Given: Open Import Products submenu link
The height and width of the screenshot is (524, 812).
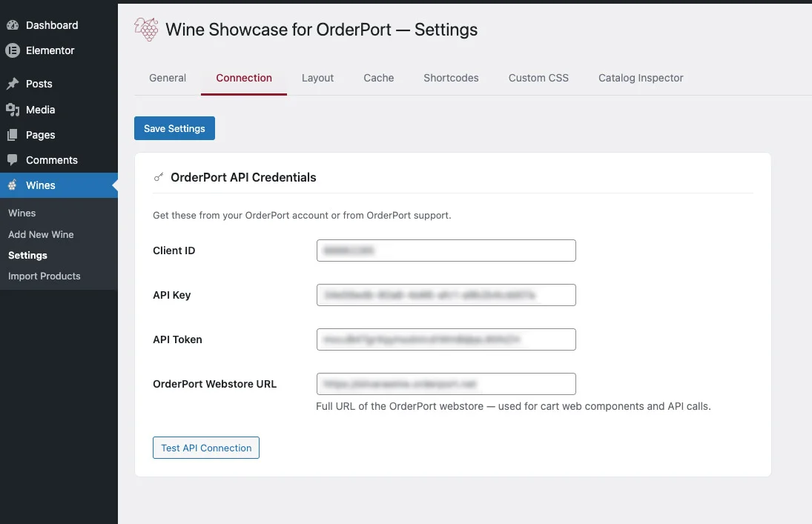Looking at the screenshot, I should pos(44,276).
